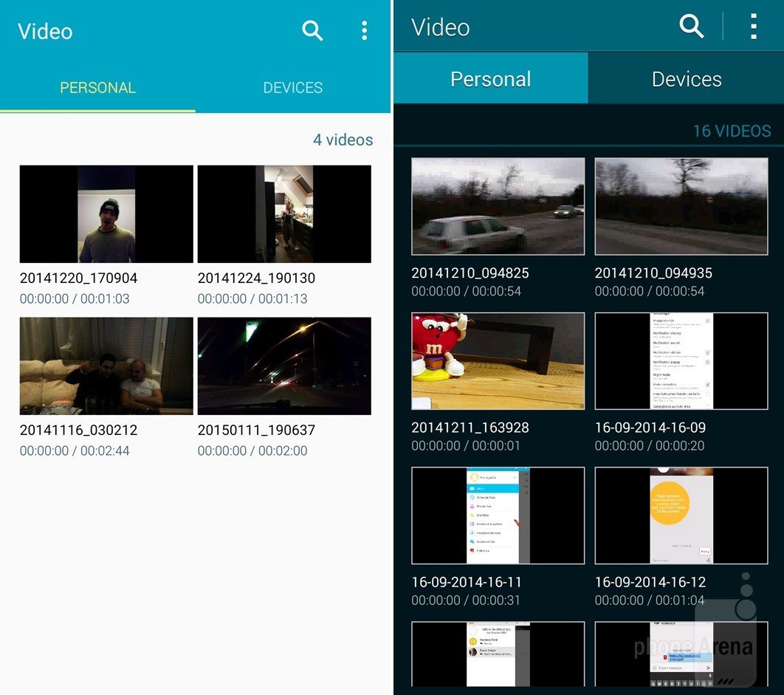
Task: Click the '4 videos' count label
Action: 343,140
